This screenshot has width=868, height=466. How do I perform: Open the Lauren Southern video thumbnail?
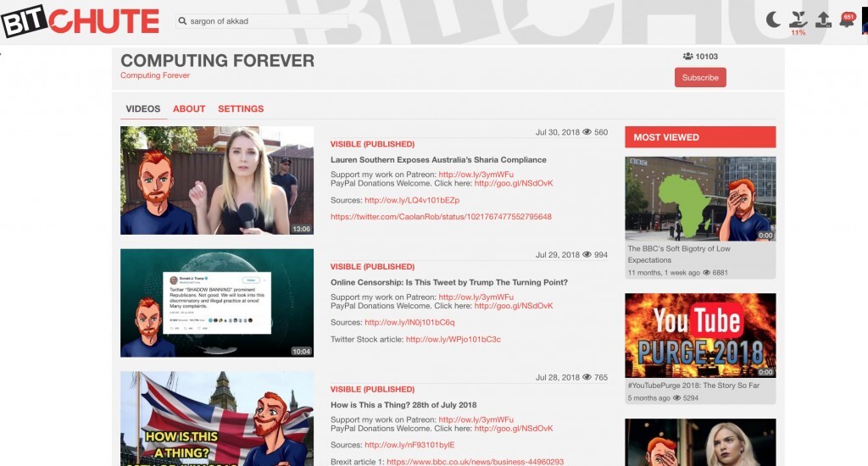[x=217, y=180]
